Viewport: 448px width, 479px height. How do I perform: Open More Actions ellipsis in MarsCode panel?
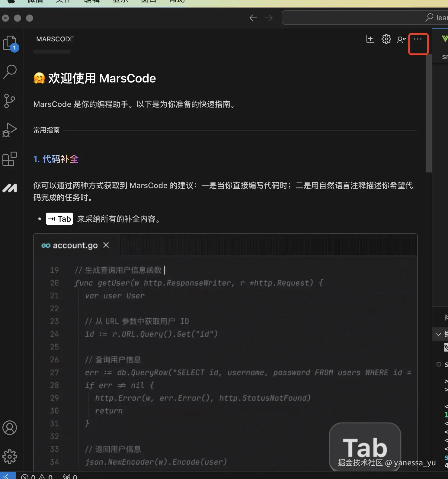click(418, 39)
